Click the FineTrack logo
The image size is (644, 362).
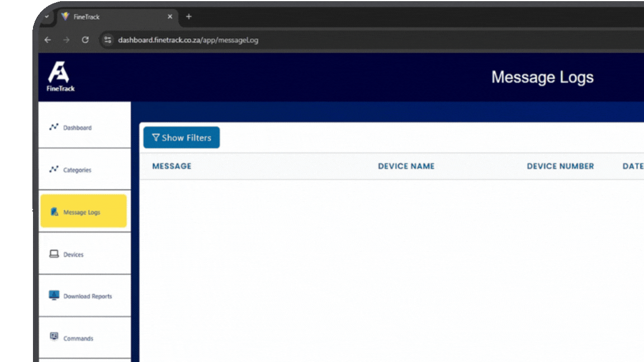point(60,75)
